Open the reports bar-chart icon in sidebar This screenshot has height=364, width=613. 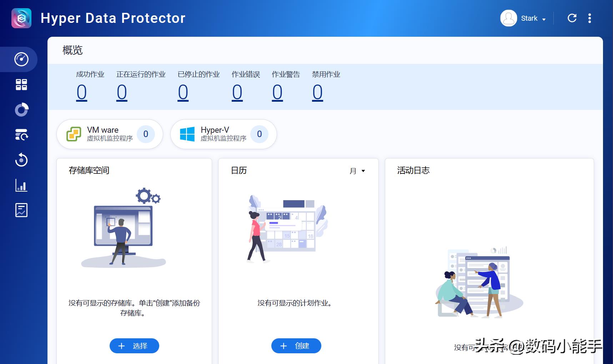point(21,185)
